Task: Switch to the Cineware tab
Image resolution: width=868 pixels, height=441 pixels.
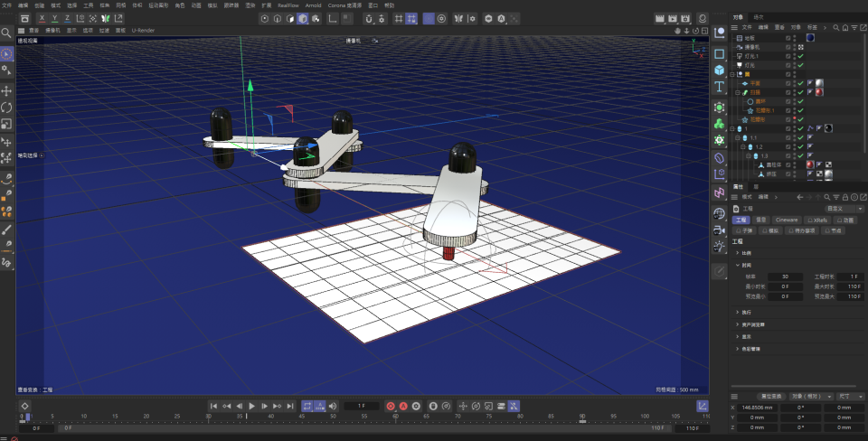Action: (x=787, y=220)
